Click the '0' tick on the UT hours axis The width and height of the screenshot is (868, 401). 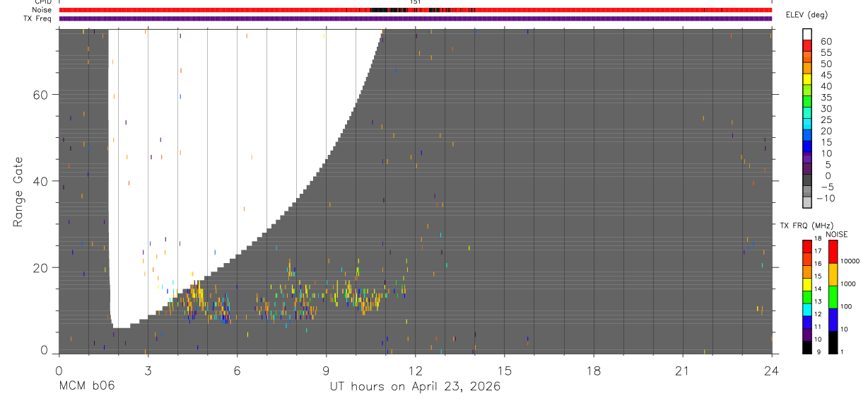[59, 371]
